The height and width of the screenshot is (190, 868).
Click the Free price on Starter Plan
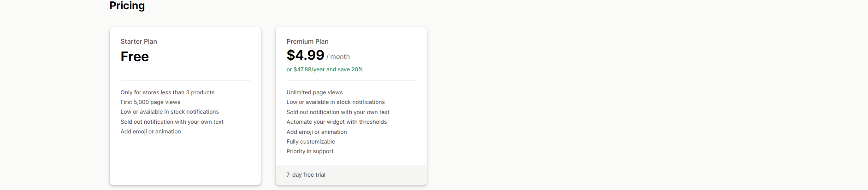[x=135, y=57]
